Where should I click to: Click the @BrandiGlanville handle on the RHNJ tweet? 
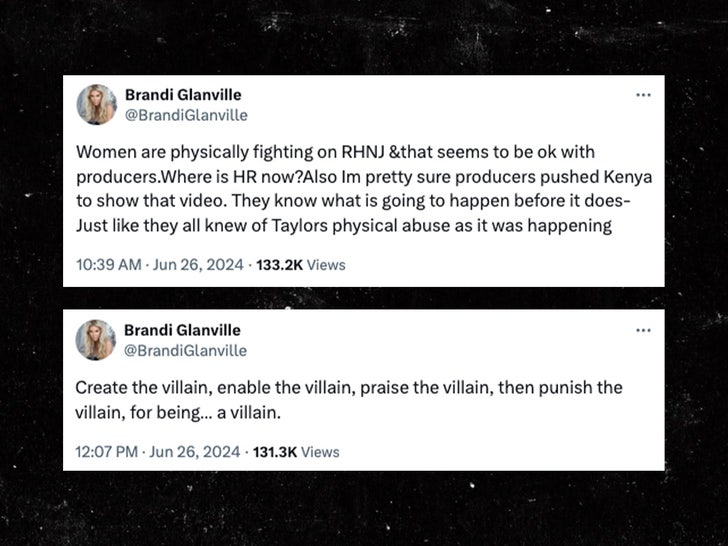(x=185, y=115)
